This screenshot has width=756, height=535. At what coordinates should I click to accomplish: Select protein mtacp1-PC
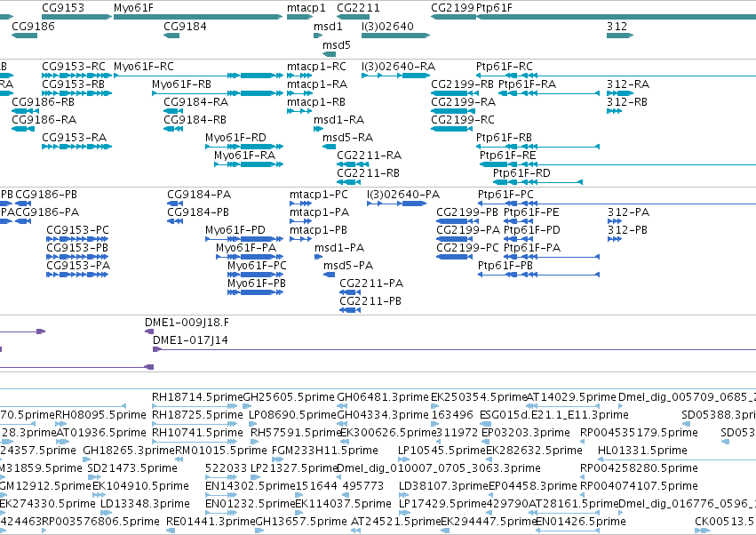(x=301, y=204)
